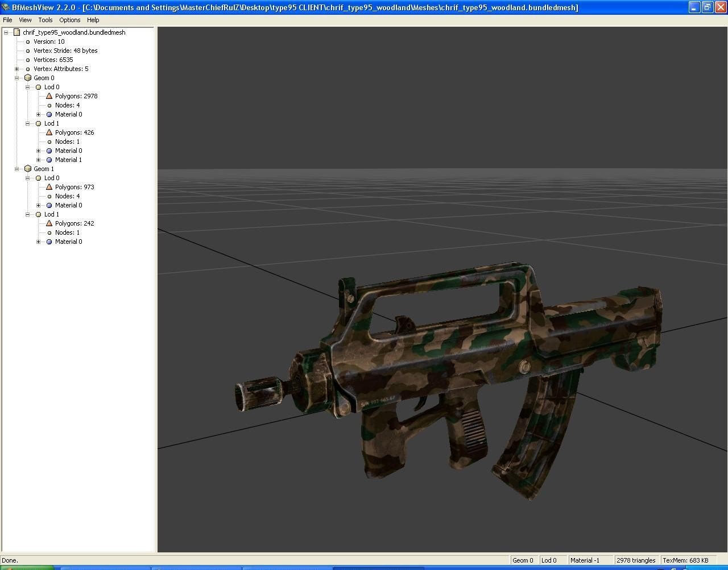Click the blue sphere icon for Material 1
The height and width of the screenshot is (570, 728).
point(49,160)
